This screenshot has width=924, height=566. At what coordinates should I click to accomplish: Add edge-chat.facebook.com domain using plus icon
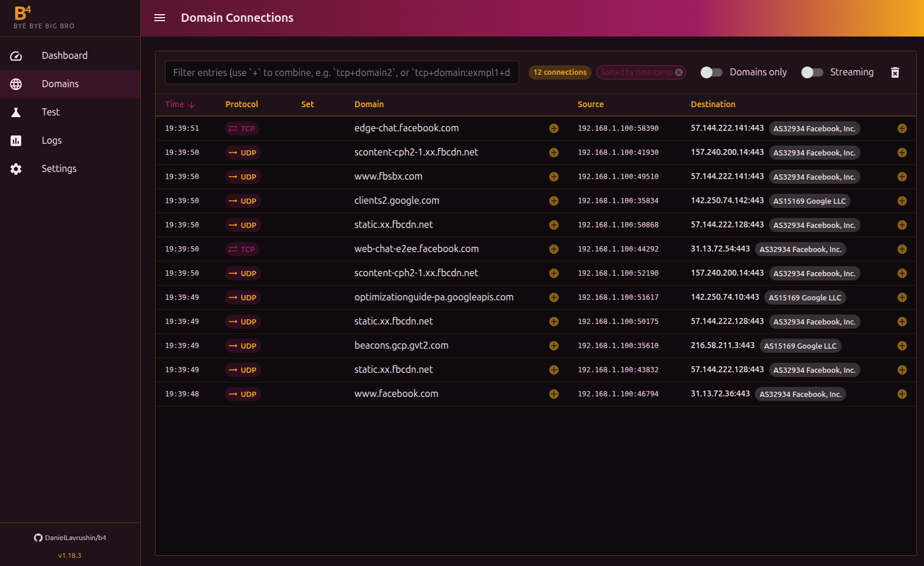553,128
